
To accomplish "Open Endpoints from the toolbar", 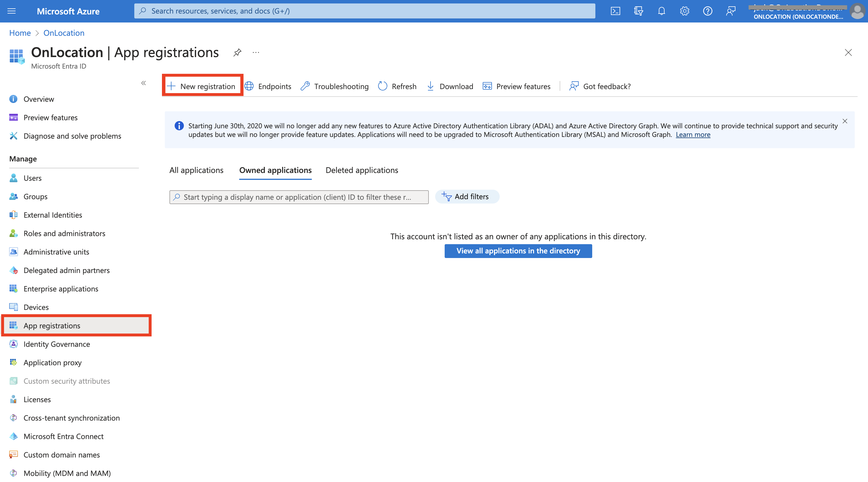I will click(x=268, y=86).
